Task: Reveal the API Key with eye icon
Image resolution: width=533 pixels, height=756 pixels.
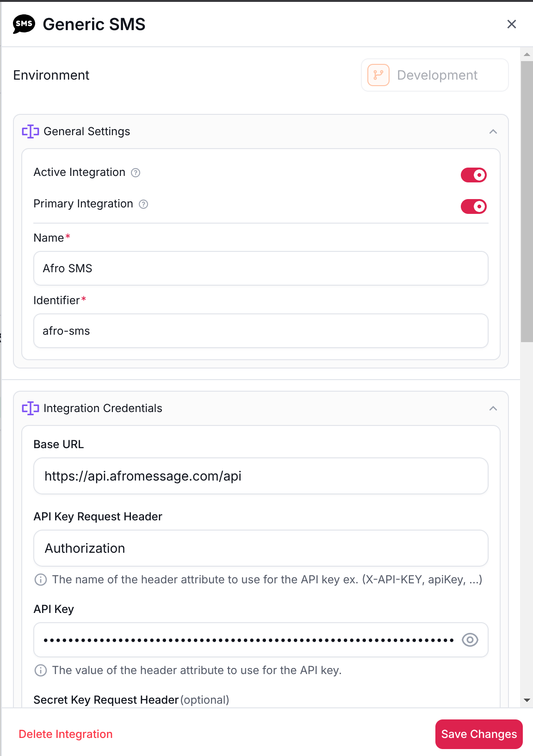Action: point(470,640)
